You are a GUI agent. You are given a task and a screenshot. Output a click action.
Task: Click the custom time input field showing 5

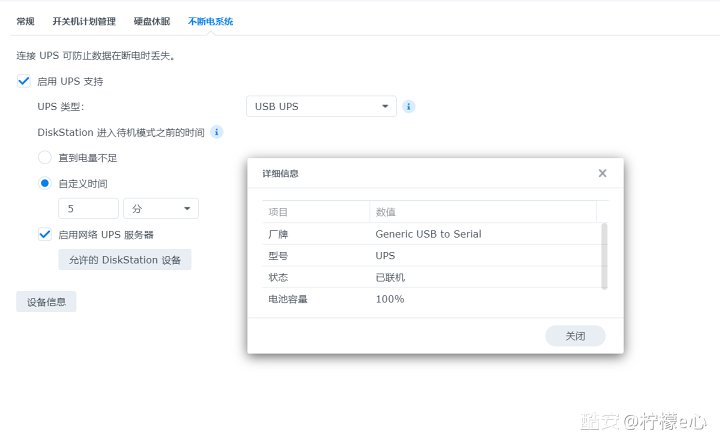pyautogui.click(x=88, y=208)
